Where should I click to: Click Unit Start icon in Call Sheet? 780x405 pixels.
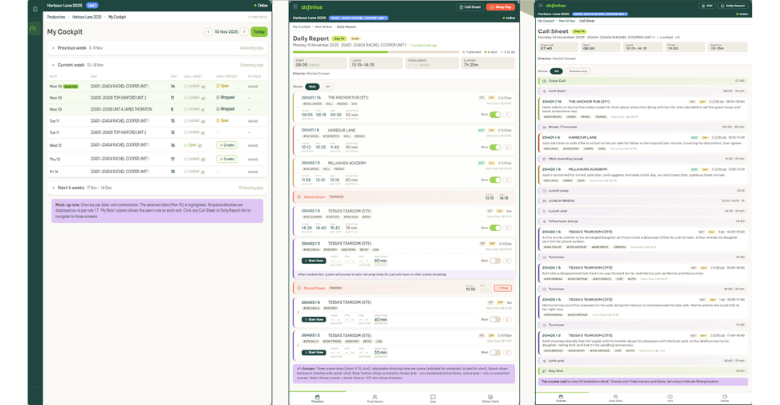[x=544, y=91]
